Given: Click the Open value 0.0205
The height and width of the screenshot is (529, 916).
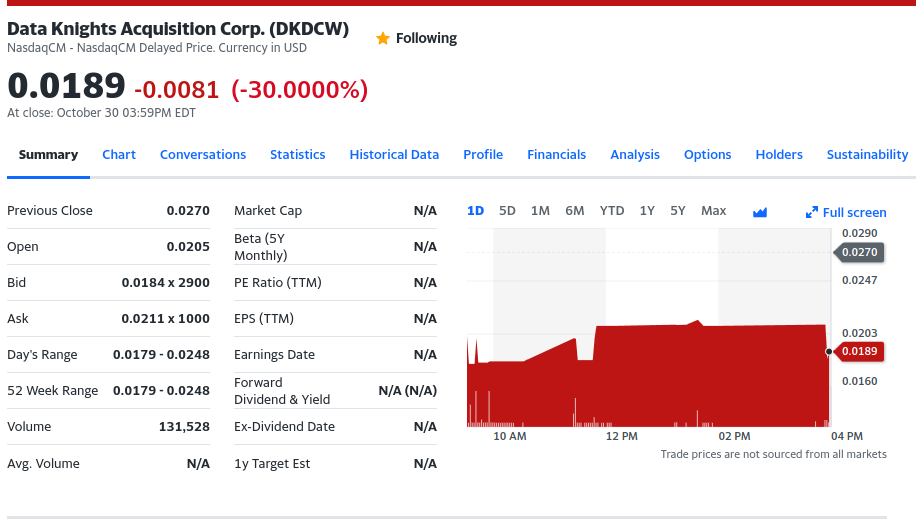Looking at the screenshot, I should (x=188, y=247).
